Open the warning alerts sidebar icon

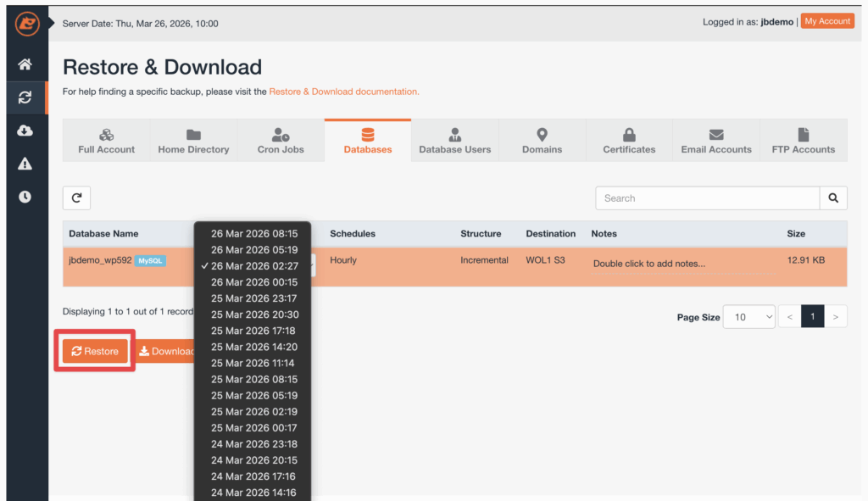pyautogui.click(x=25, y=164)
